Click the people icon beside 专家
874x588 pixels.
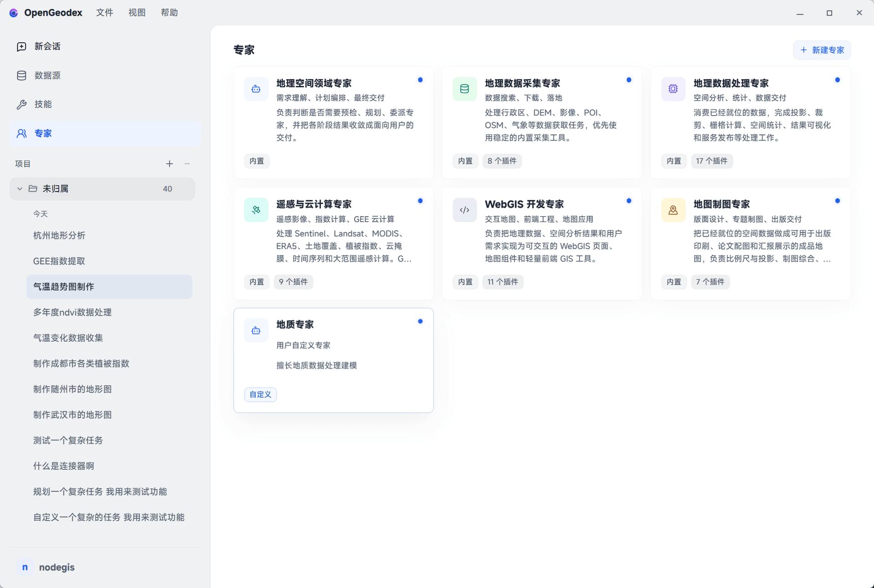click(21, 133)
